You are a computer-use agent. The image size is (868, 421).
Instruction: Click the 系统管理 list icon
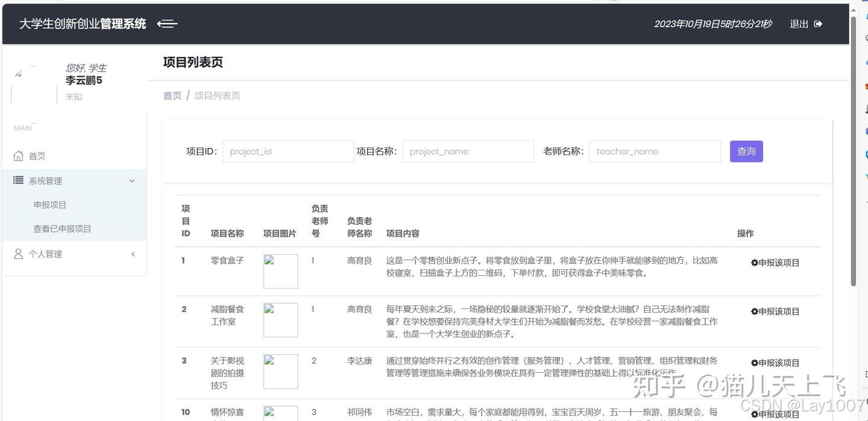pyautogui.click(x=19, y=180)
